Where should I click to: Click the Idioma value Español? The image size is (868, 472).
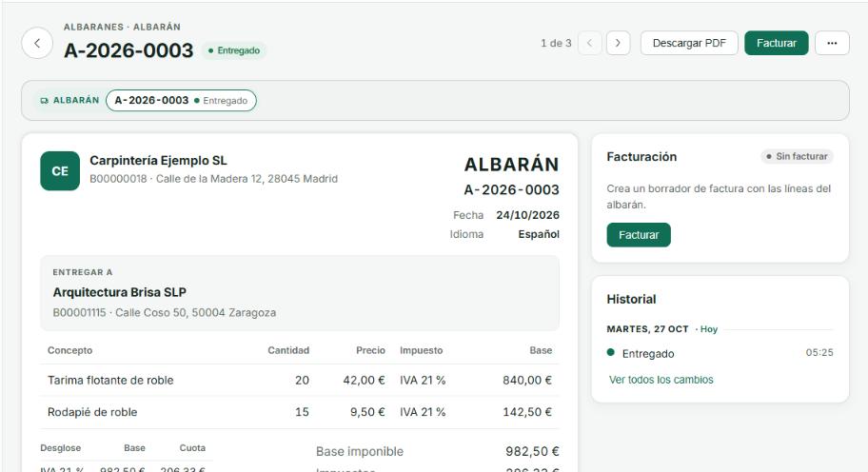pos(539,234)
